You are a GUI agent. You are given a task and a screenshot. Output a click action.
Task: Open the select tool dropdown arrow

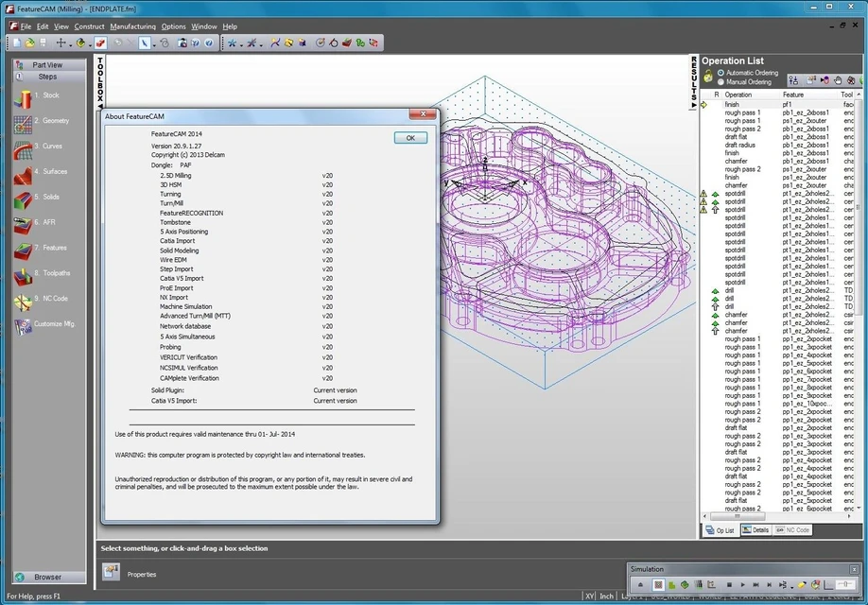[x=153, y=44]
